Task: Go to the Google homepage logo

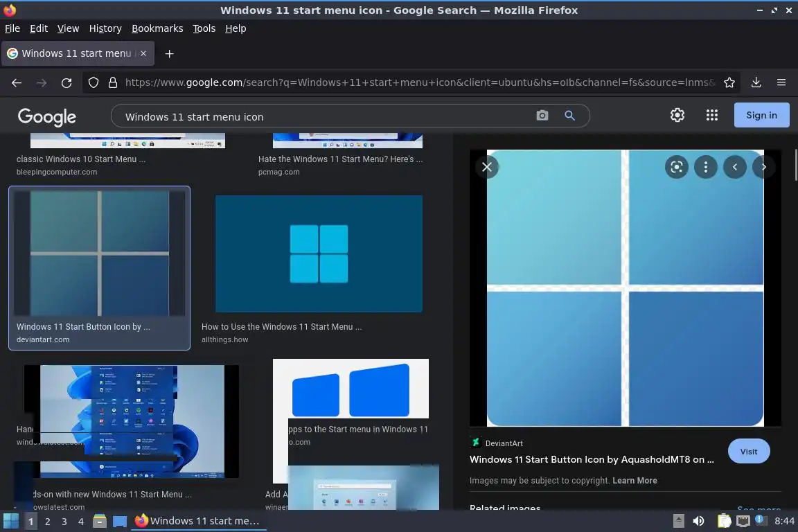Action: pyautogui.click(x=47, y=116)
